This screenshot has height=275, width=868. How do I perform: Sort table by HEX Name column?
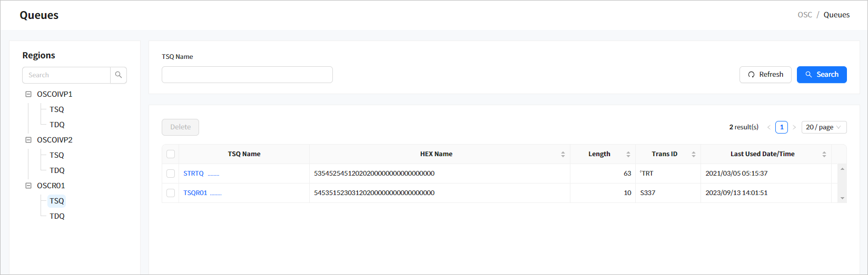coord(563,154)
